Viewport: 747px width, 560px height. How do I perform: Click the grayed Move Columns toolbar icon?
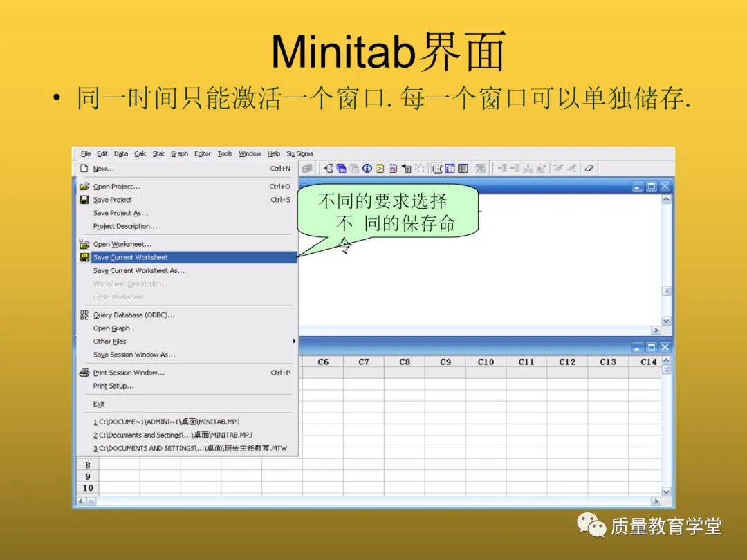point(541,168)
